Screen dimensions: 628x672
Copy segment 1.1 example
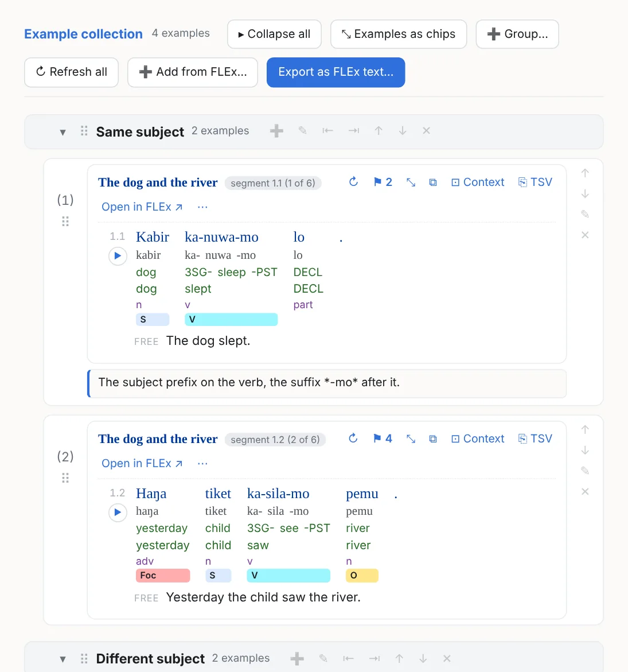click(x=433, y=182)
